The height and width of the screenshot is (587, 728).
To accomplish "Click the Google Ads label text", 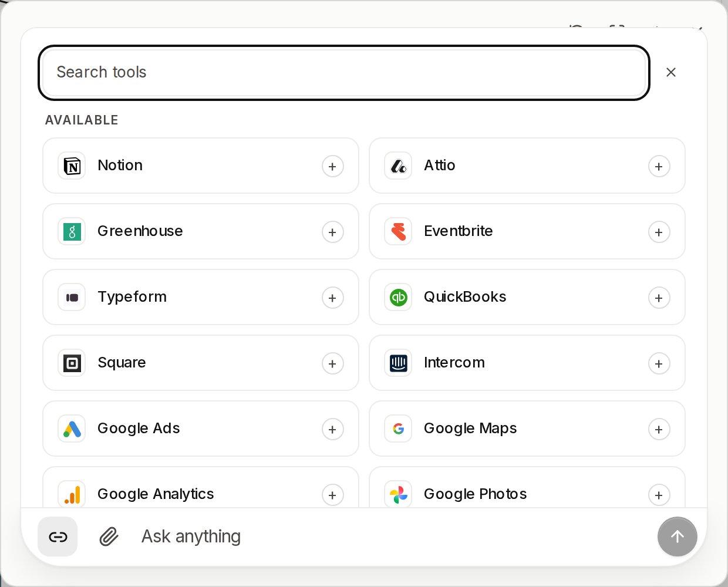I will pyautogui.click(x=139, y=429).
